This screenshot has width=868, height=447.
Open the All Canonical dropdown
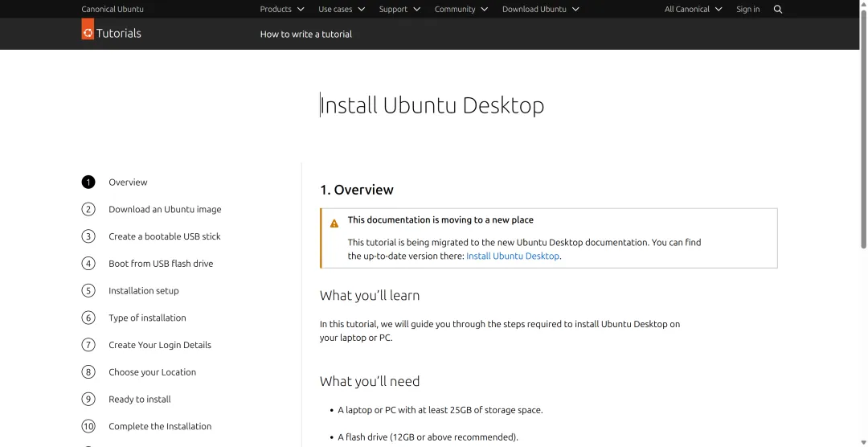(694, 10)
